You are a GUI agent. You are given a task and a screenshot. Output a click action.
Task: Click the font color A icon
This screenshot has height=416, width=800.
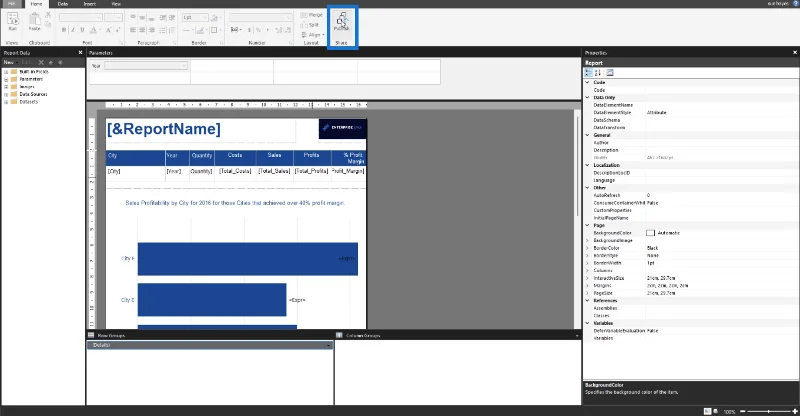coord(93,30)
